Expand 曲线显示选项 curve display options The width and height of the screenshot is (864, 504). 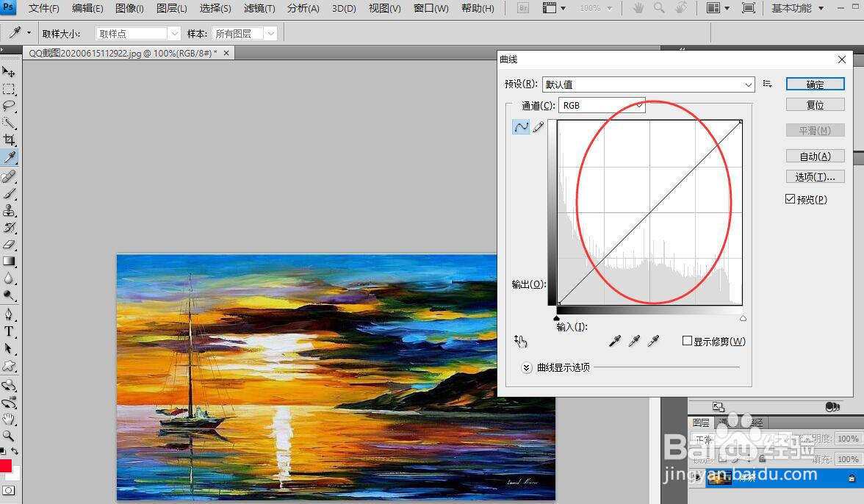coord(526,367)
